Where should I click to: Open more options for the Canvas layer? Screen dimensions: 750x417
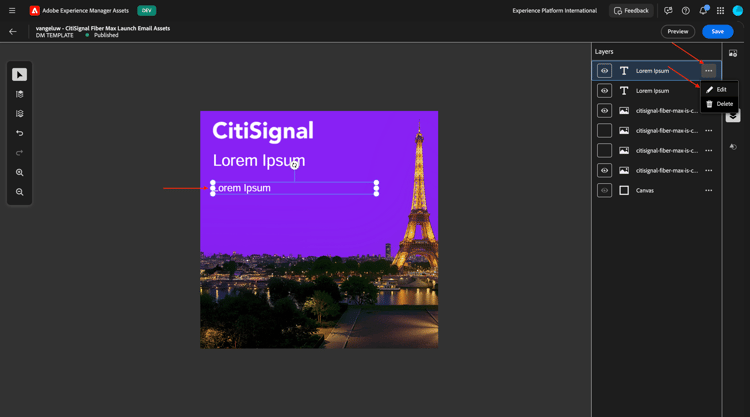(708, 190)
